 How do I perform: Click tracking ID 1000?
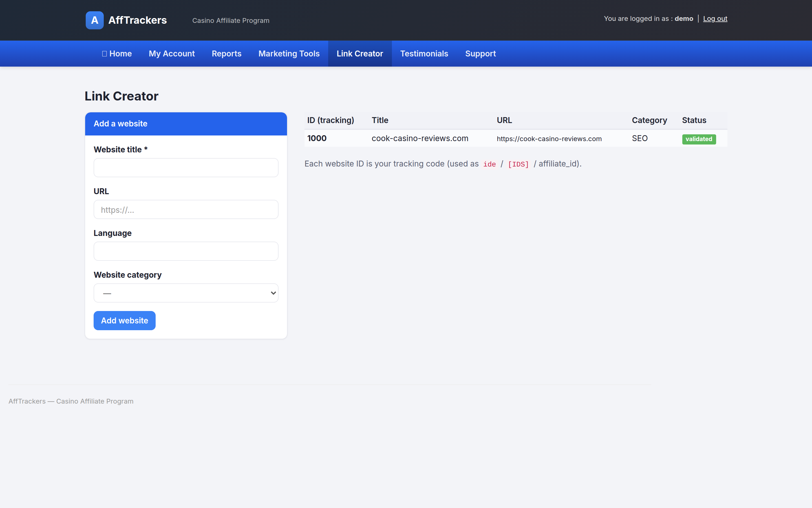[x=317, y=138]
